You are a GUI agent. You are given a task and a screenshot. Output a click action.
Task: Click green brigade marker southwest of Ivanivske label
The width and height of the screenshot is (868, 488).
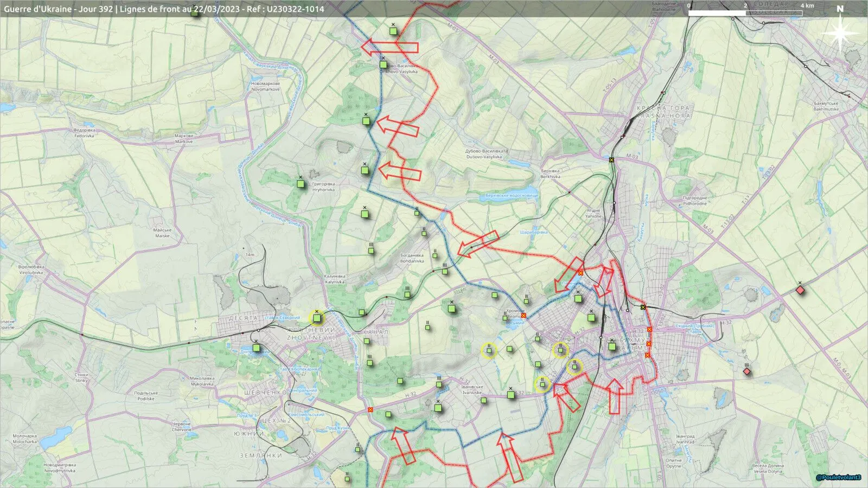tap(438, 408)
